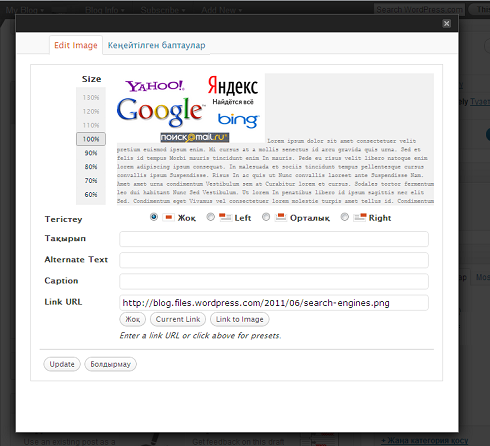The height and width of the screenshot is (446, 490).
Task: Open the Blog Info menu in admin bar
Action: [105, 10]
